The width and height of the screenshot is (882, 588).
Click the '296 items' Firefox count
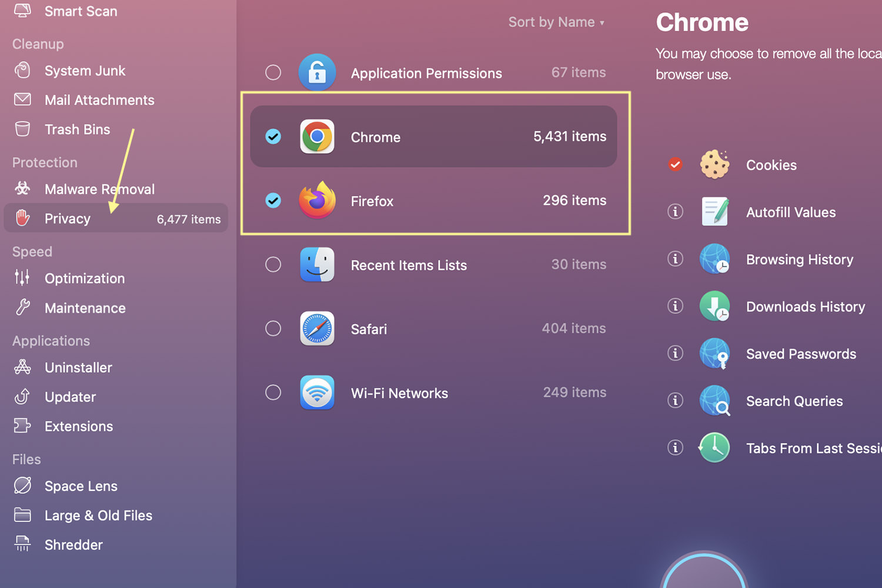[574, 201]
